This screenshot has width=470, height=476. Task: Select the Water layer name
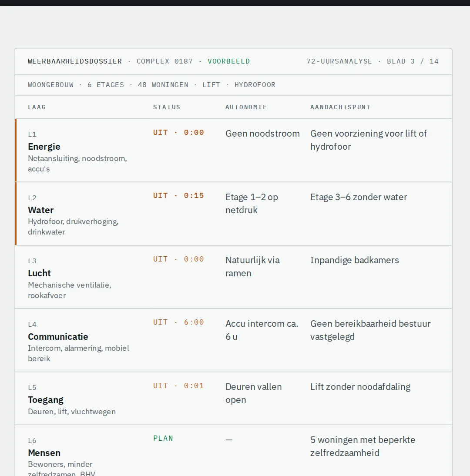(x=40, y=210)
